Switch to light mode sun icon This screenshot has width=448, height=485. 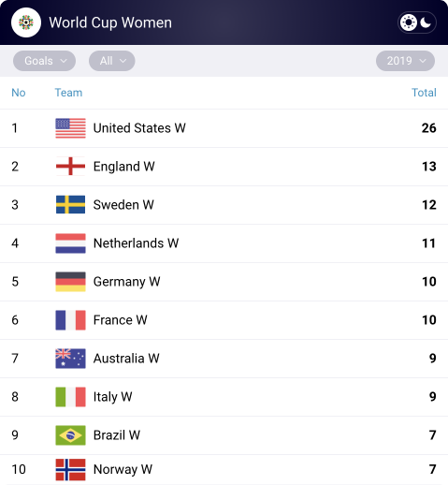(x=409, y=22)
